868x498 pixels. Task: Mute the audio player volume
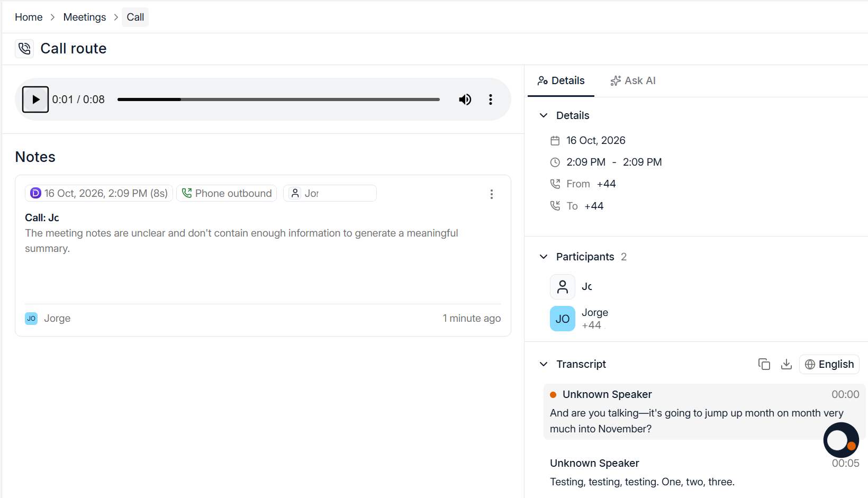[465, 99]
